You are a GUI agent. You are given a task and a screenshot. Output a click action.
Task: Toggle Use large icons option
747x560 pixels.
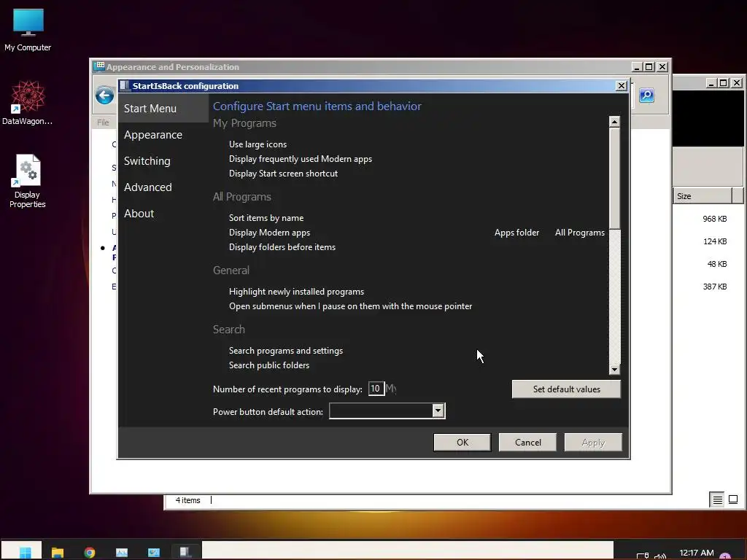pos(258,144)
